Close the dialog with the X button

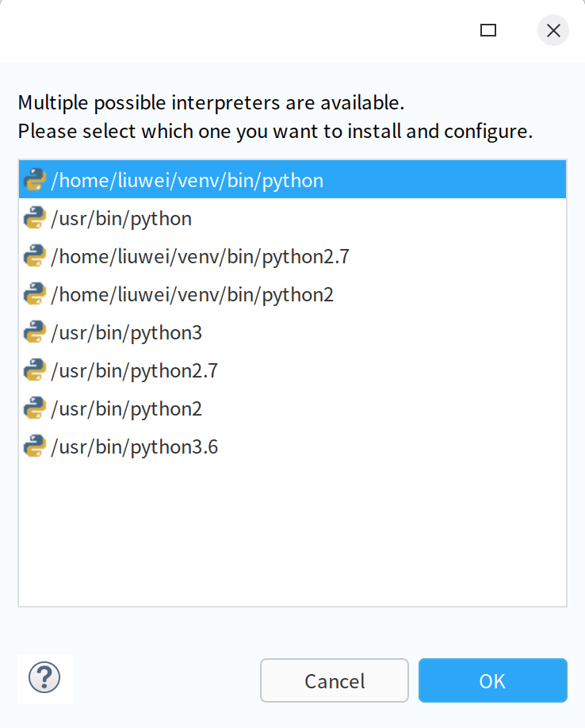click(553, 30)
